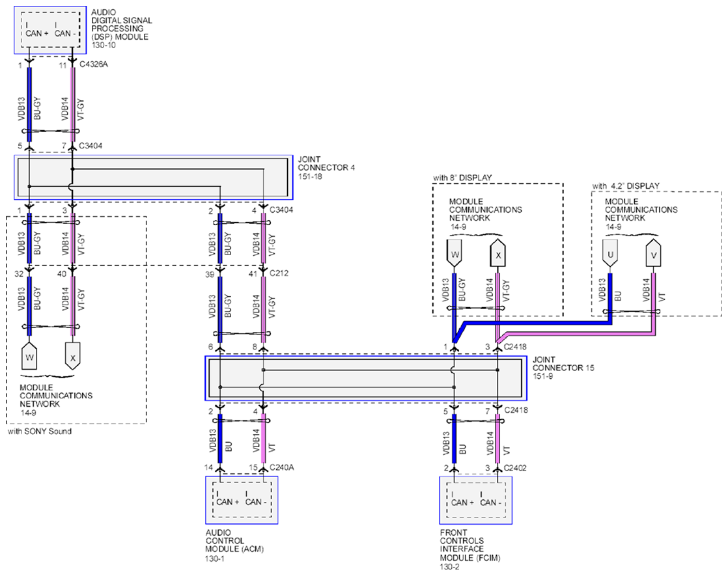This screenshot has height=576, width=728.
Task: Click the X off-page symbol under 8" DISPLAY
Action: (497, 253)
